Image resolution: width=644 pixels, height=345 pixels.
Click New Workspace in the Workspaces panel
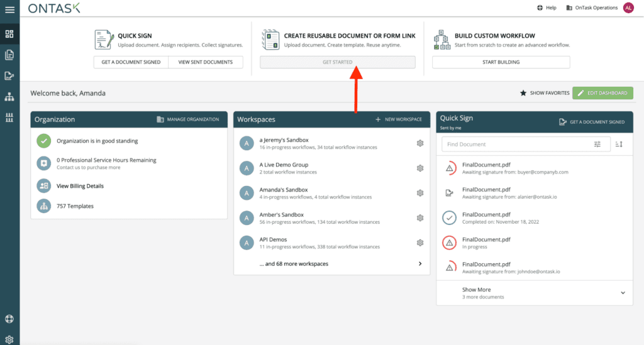click(x=398, y=119)
